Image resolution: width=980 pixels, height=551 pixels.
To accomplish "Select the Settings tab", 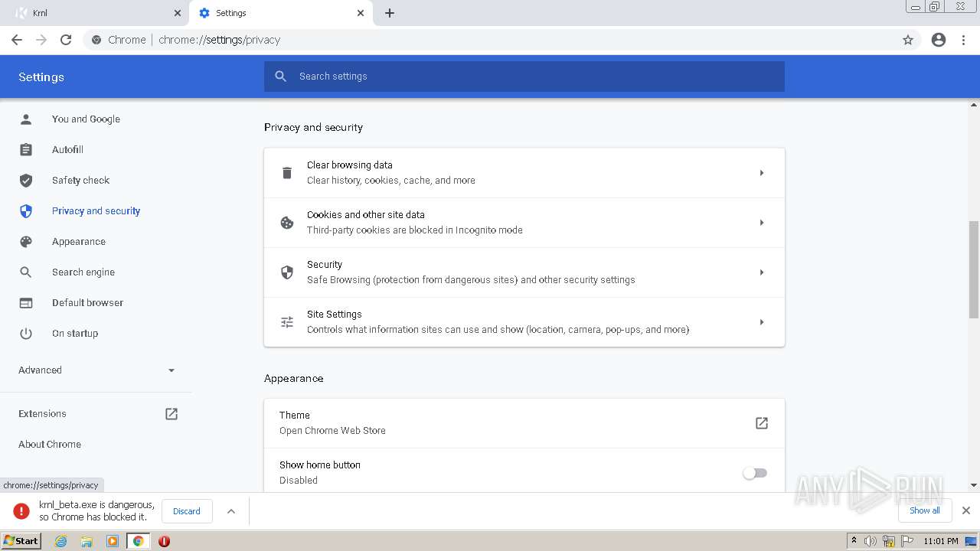I will pos(282,13).
